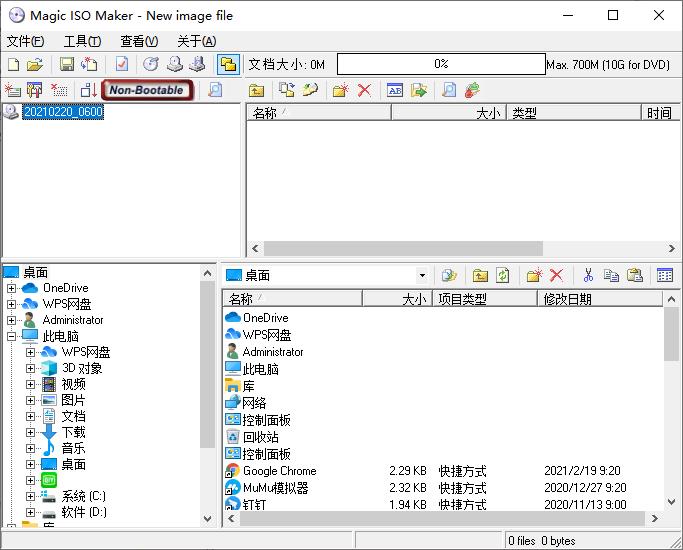Open the 查看(V) menu

[139, 41]
